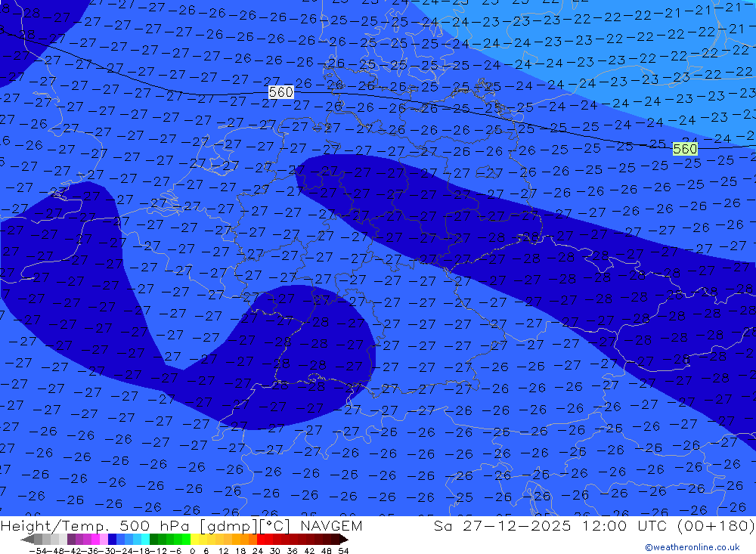Click the left gray arrow of the color scale
Viewport: 756px width, 554px height.
pos(27,539)
